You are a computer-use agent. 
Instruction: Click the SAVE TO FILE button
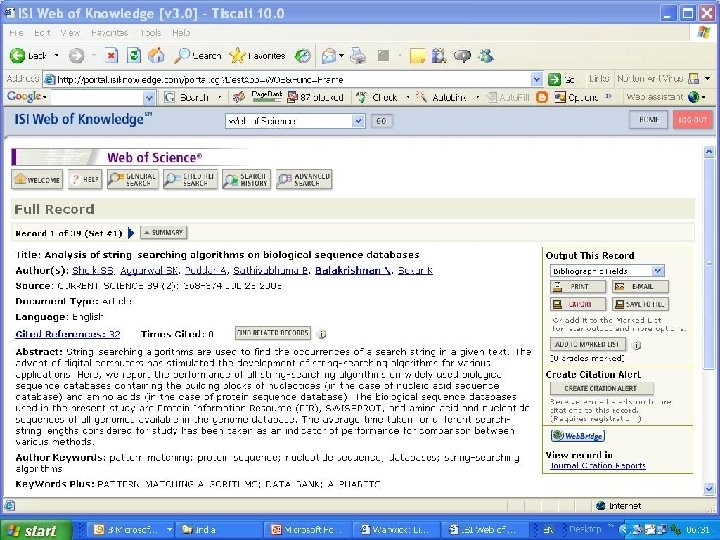[x=640, y=304]
